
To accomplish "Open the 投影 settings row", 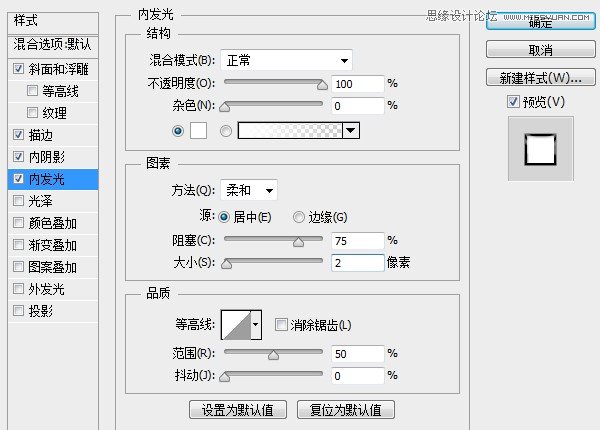I will point(53,311).
